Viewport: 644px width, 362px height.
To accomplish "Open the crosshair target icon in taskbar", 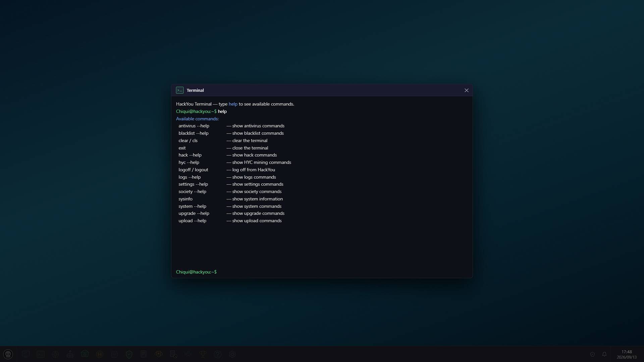I will 55,354.
